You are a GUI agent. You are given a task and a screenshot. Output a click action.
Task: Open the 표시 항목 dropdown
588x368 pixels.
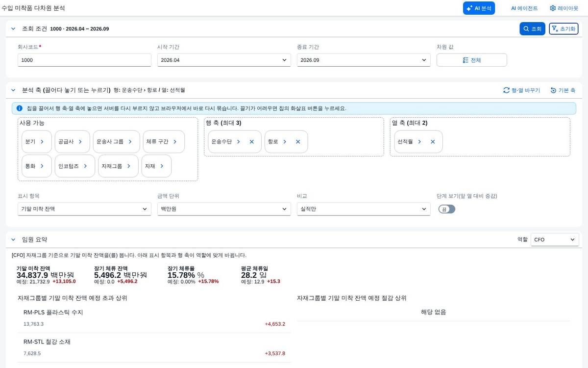[x=84, y=209]
